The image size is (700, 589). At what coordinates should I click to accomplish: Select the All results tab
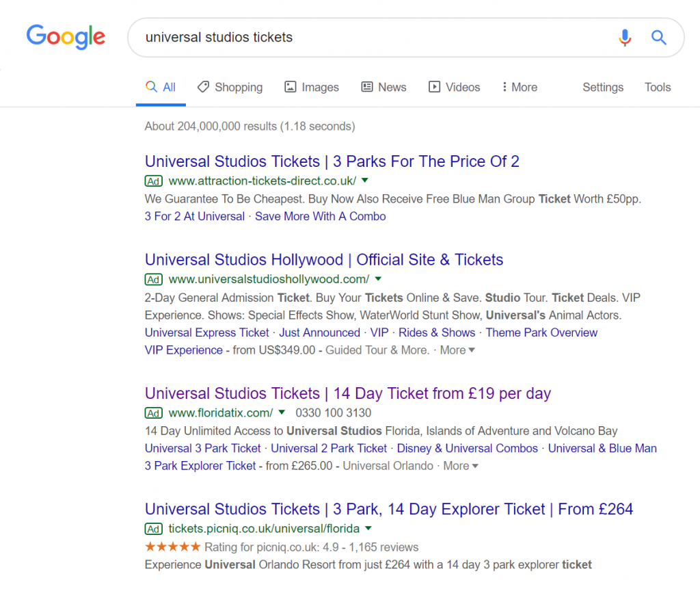[161, 87]
